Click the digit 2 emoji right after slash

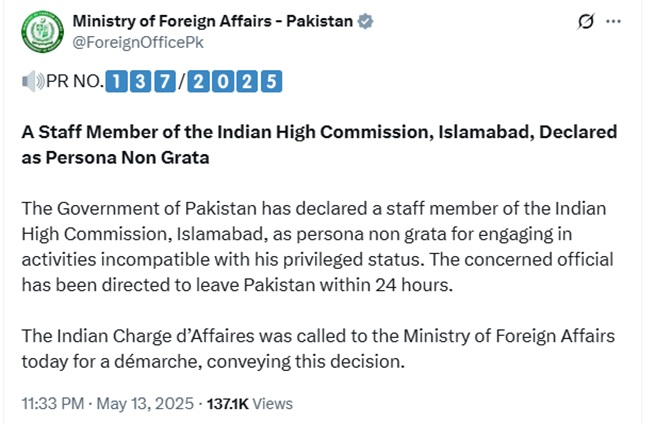pyautogui.click(x=197, y=82)
